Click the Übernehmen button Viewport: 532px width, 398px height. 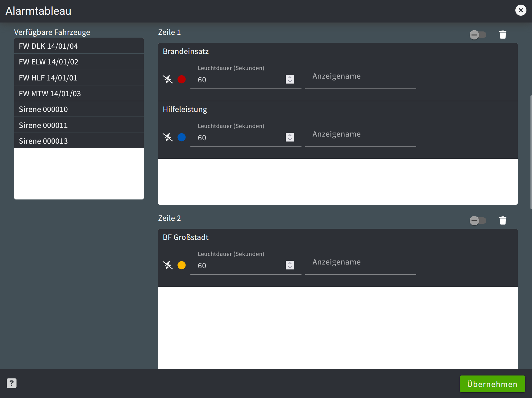(x=492, y=384)
